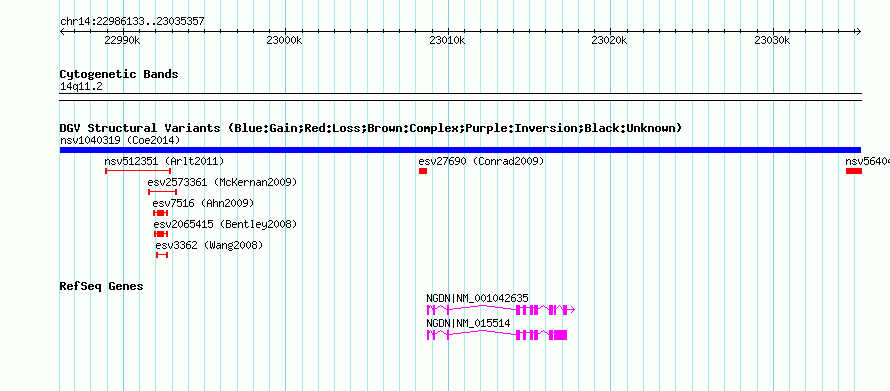Image resolution: width=890 pixels, height=391 pixels.
Task: Click the 14q11.2 band label
Action: point(81,87)
